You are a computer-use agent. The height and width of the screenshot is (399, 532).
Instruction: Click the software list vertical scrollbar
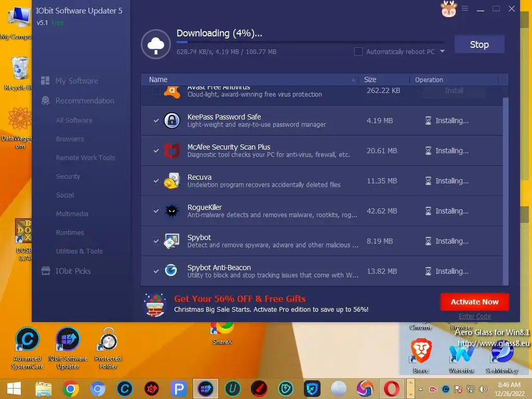(506, 192)
